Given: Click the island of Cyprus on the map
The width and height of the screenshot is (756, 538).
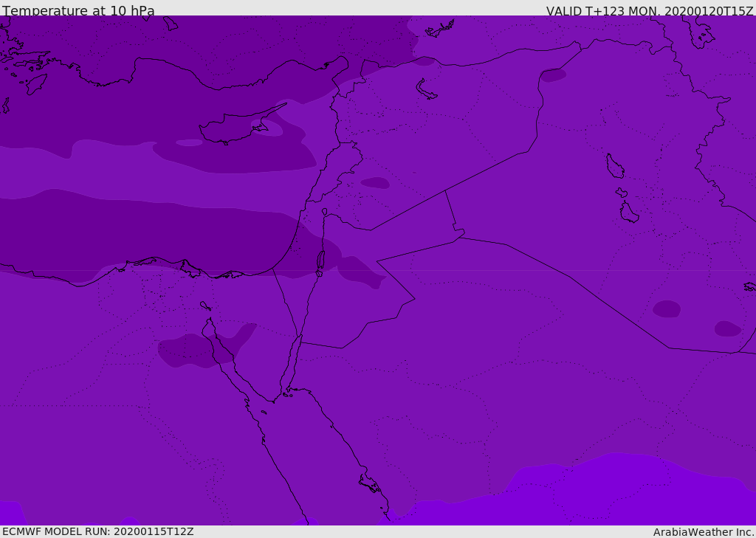Looking at the screenshot, I should [x=237, y=126].
